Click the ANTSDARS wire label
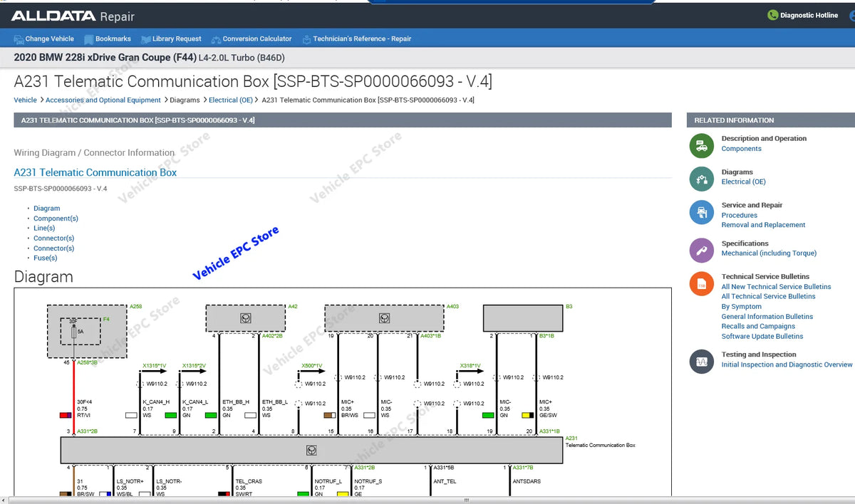Screen dimensions: 855x504 point(527,481)
